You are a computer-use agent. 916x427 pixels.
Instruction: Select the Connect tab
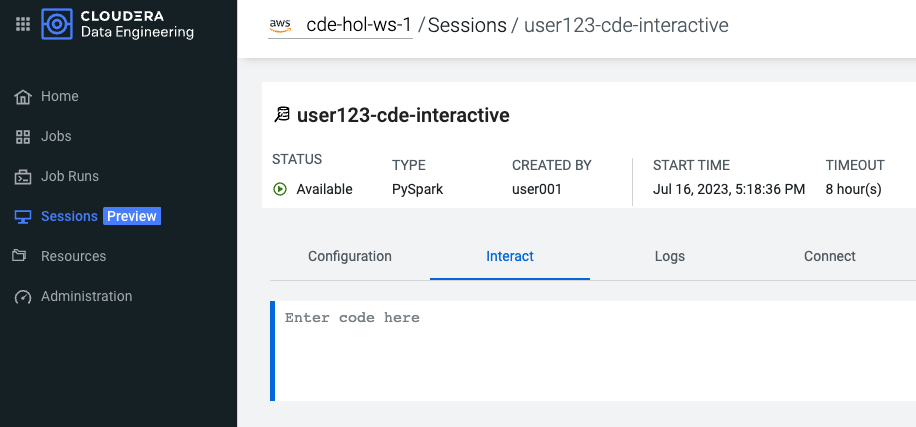click(830, 256)
